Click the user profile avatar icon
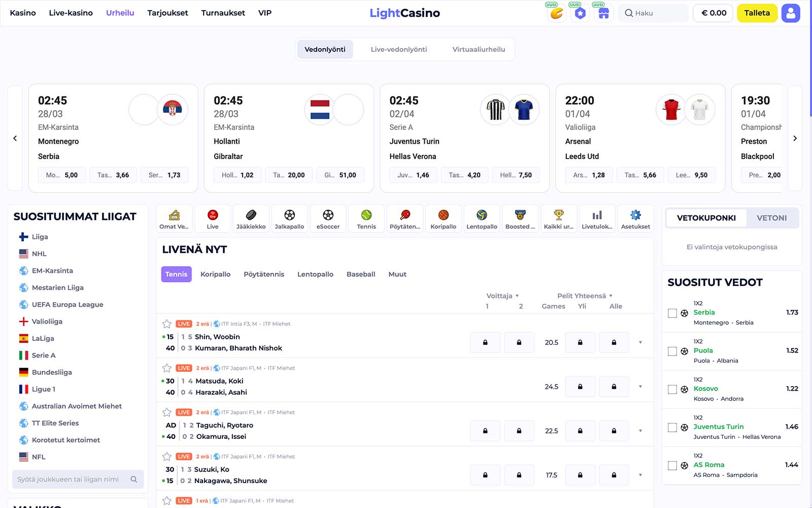 pyautogui.click(x=791, y=13)
